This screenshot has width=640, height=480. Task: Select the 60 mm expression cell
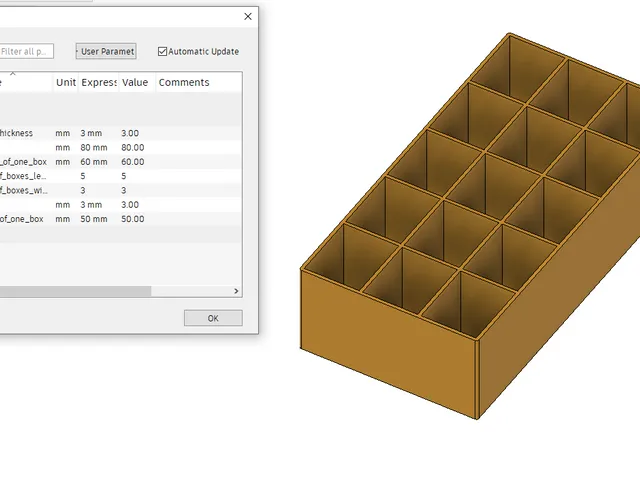coord(94,162)
